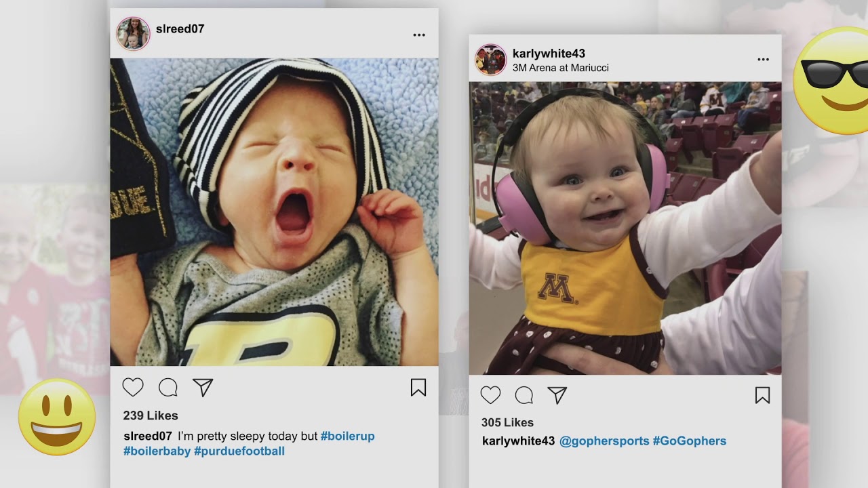Open the #GoGophers hashtag
The image size is (868, 488).
click(689, 441)
